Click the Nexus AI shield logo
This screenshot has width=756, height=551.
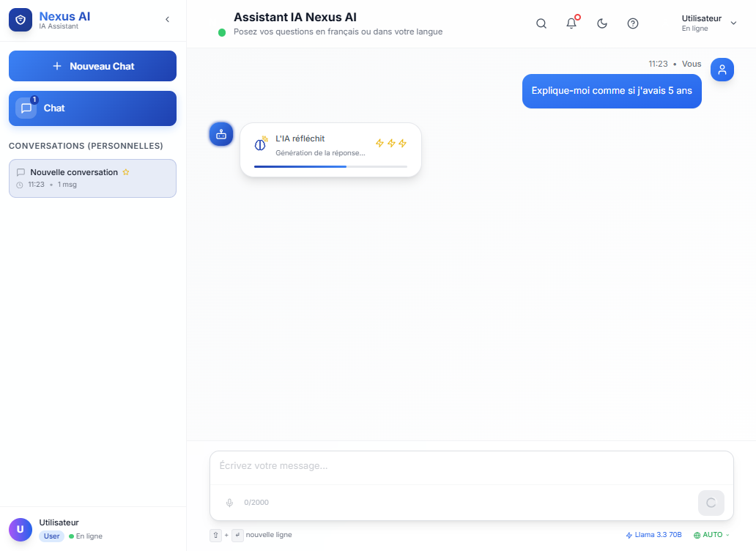[x=21, y=20]
